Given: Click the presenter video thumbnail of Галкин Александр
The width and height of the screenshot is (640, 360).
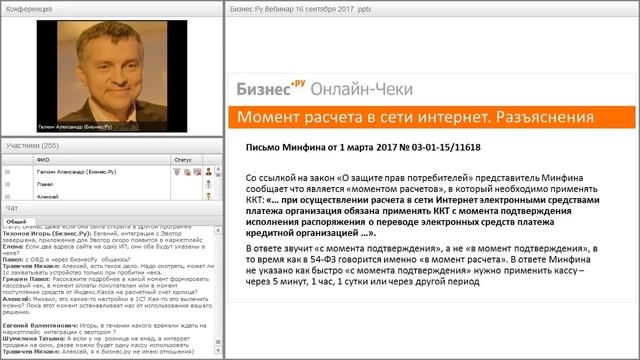Looking at the screenshot, I should pyautogui.click(x=112, y=76).
